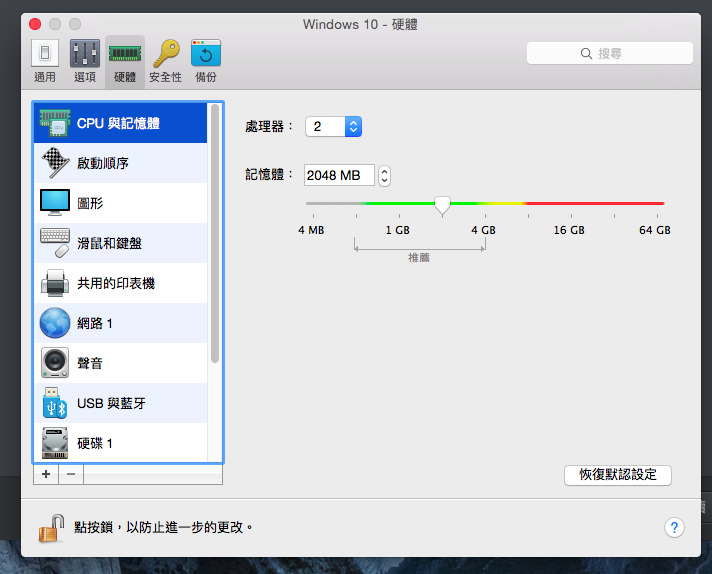Open the 處理器 processor count dropdown
712x574 pixels.
334,126
